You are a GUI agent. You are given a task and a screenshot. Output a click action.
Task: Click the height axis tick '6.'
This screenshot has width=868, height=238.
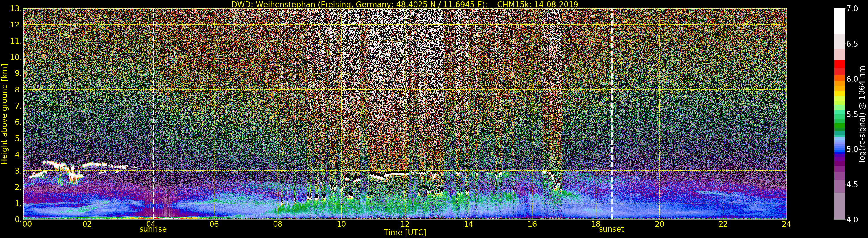18,122
